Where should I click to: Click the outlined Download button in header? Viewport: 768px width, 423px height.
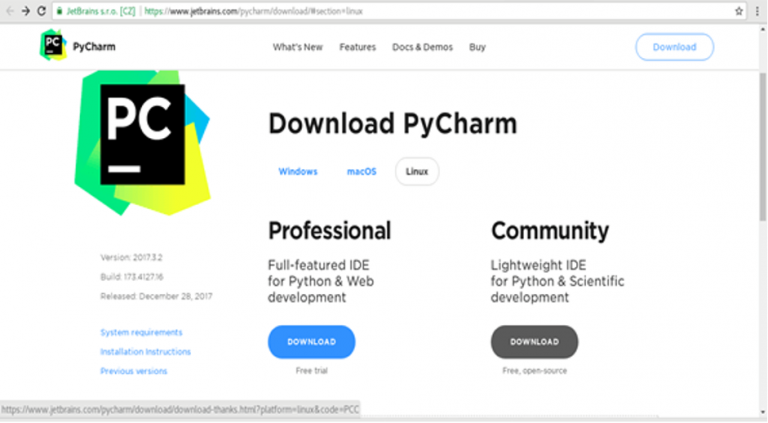click(x=674, y=47)
